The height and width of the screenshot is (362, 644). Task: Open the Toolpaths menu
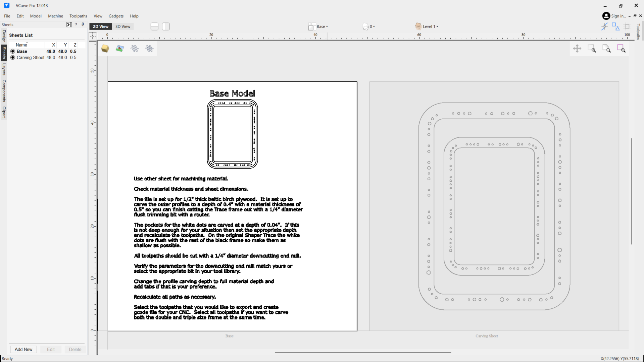[78, 16]
